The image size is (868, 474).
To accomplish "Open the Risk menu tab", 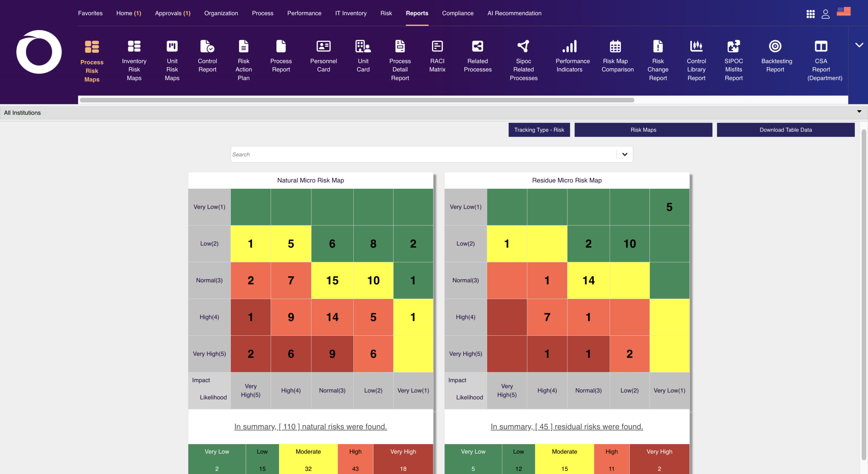I will [x=386, y=13].
